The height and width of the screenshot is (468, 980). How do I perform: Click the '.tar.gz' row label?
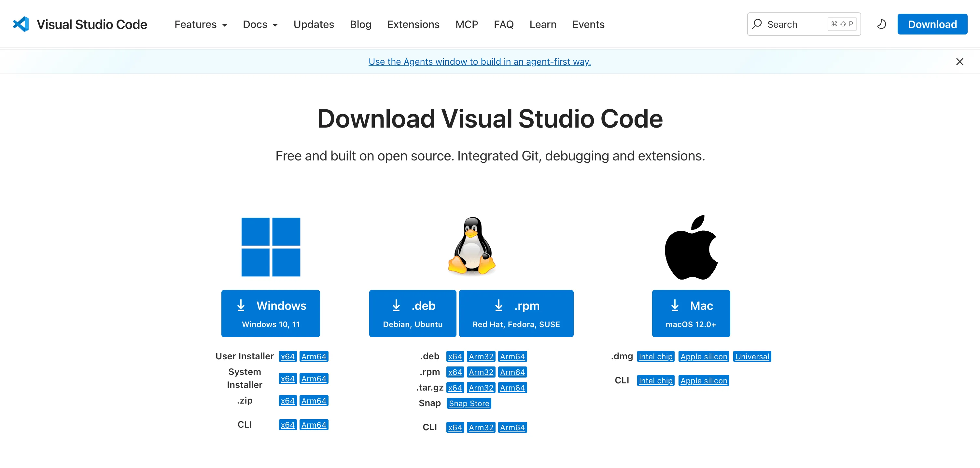[x=429, y=387]
